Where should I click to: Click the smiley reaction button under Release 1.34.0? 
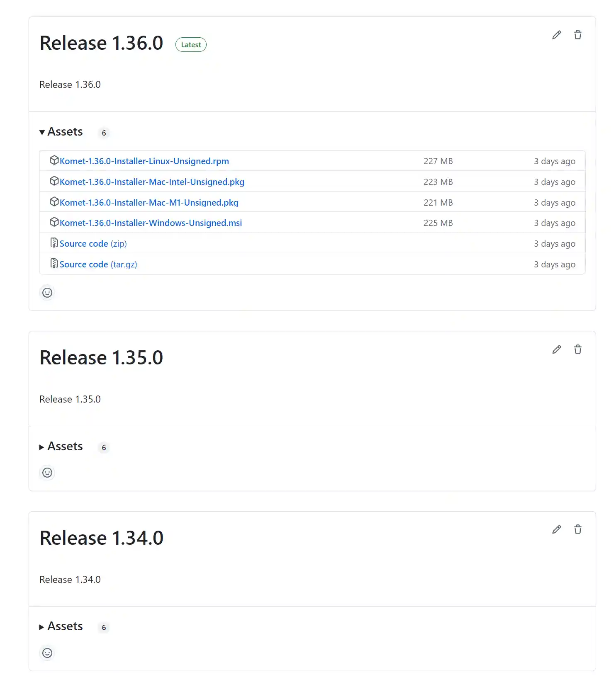point(47,653)
